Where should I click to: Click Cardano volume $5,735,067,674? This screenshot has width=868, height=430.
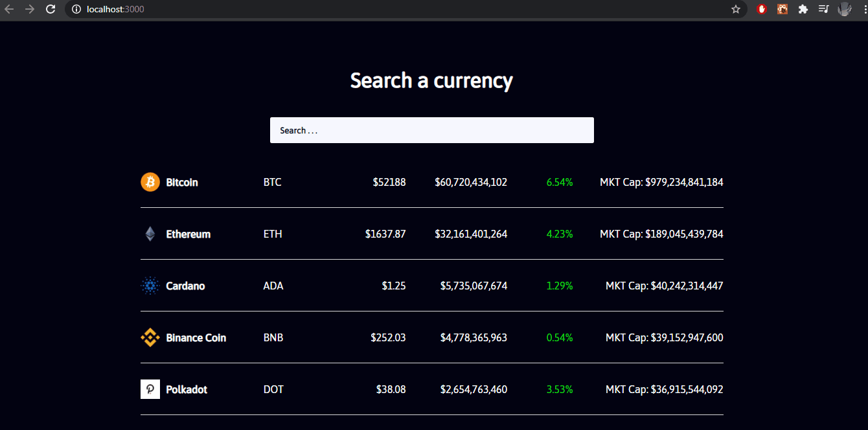tap(474, 286)
